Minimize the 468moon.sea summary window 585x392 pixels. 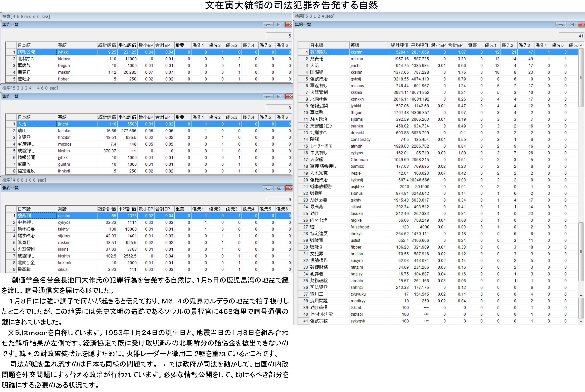pos(268,25)
